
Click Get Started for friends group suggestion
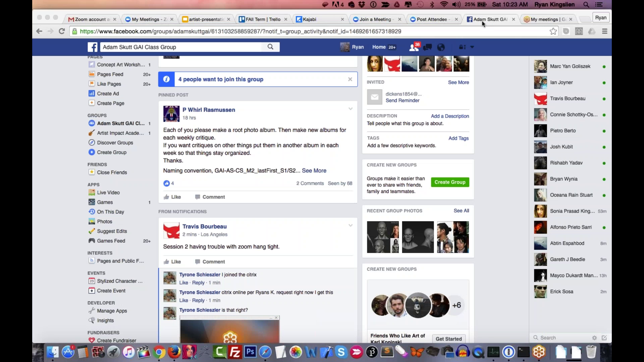tap(448, 339)
